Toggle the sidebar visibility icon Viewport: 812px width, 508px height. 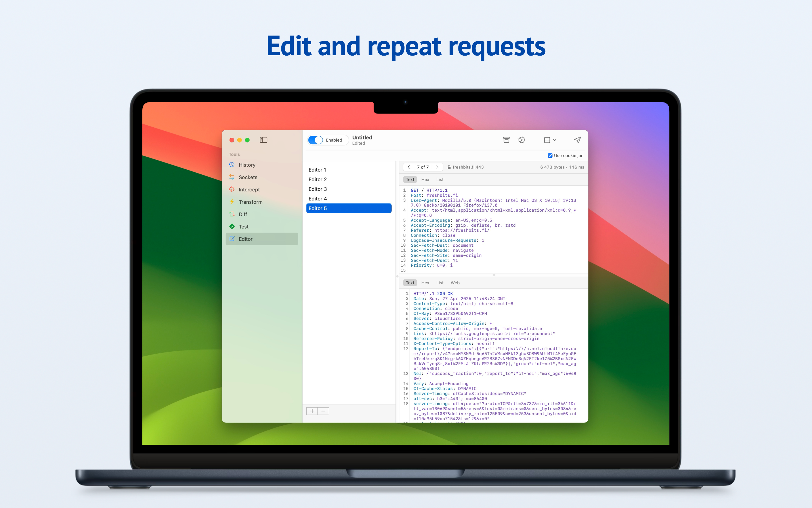tap(263, 140)
